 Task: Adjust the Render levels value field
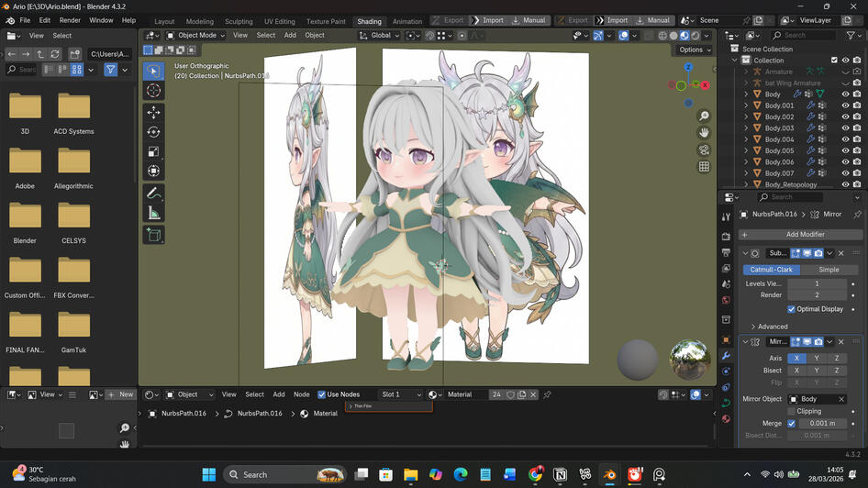(x=817, y=294)
